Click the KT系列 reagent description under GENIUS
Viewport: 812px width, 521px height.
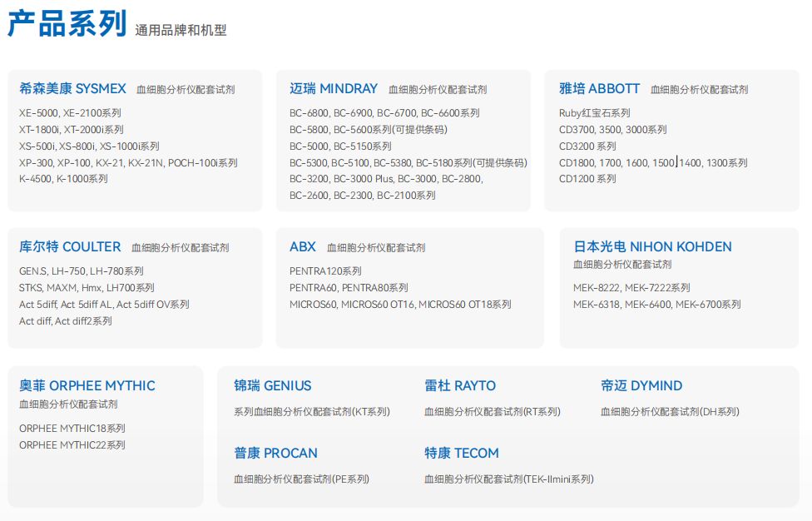(312, 412)
